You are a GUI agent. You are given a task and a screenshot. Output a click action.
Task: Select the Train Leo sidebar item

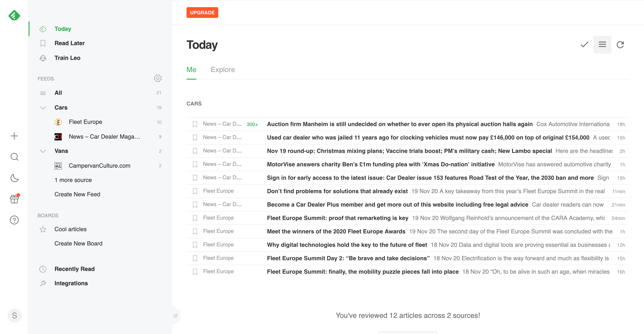pyautogui.click(x=67, y=57)
